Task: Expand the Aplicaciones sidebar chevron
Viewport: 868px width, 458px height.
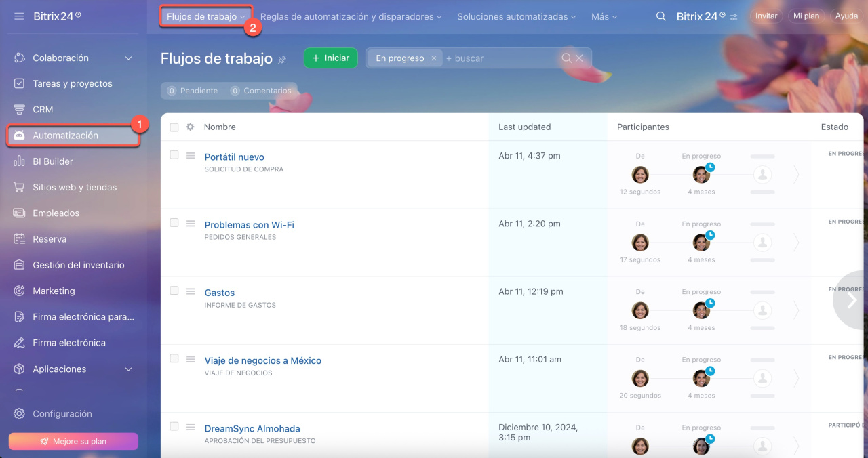Action: coord(129,369)
